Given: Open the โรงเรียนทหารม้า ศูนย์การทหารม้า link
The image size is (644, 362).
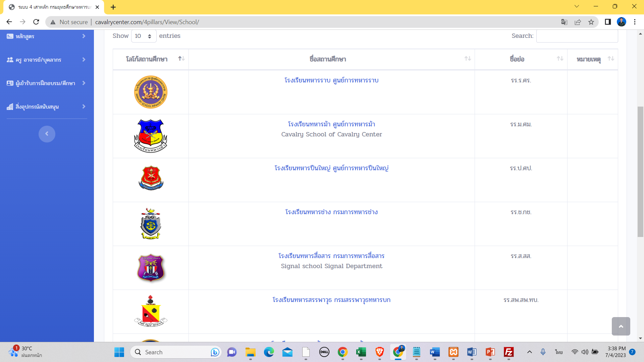Looking at the screenshot, I should pyautogui.click(x=331, y=124).
